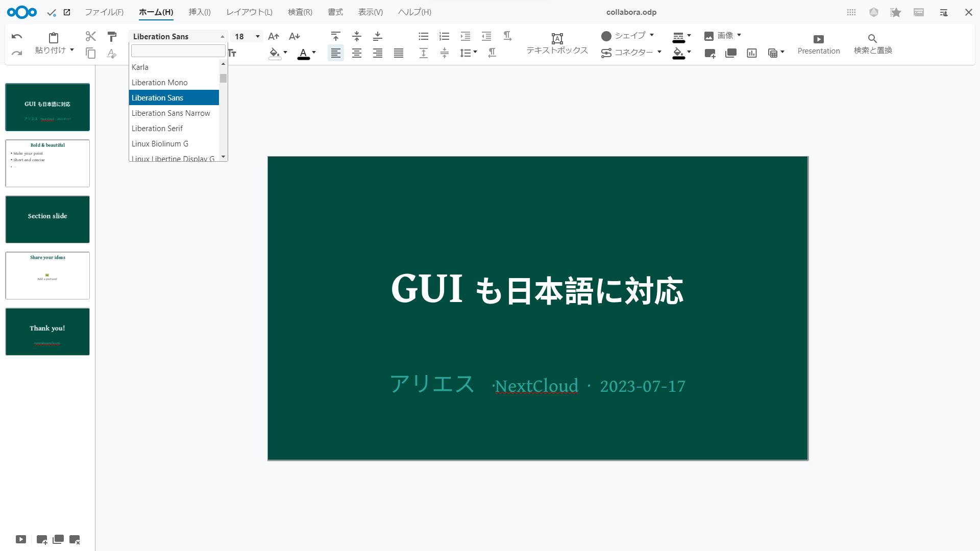The height and width of the screenshot is (551, 980).
Task: Click the increase font size icon
Action: pos(274,36)
